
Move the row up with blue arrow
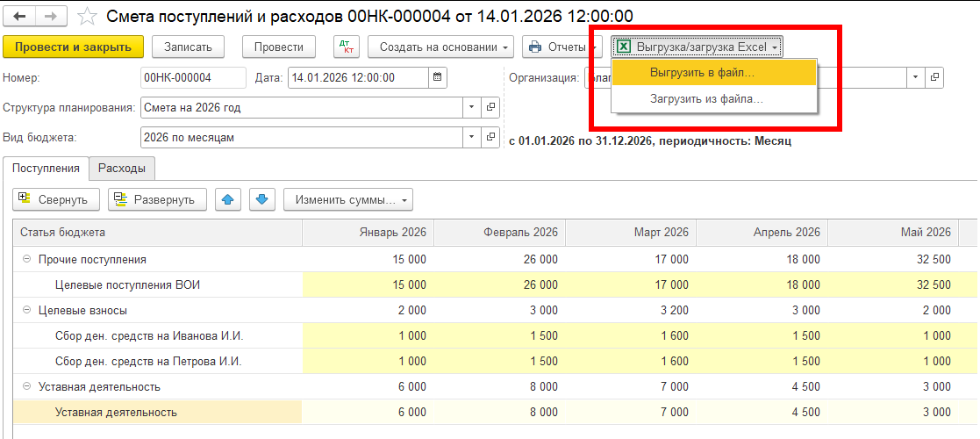pyautogui.click(x=228, y=199)
